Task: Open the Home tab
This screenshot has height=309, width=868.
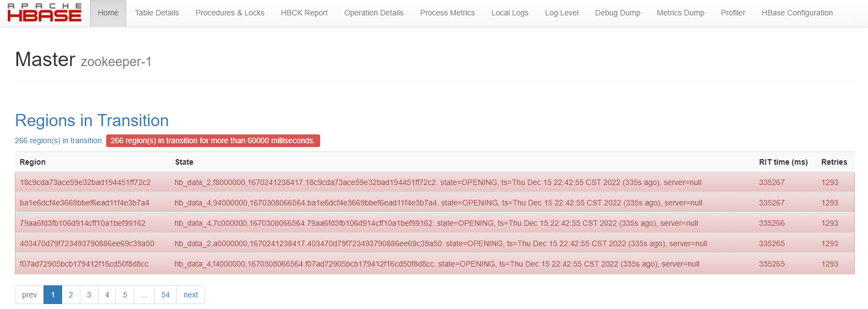Action: (108, 13)
